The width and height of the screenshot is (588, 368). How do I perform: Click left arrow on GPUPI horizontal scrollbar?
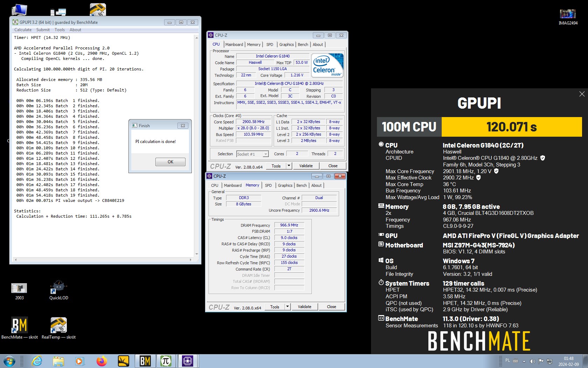tap(15, 260)
